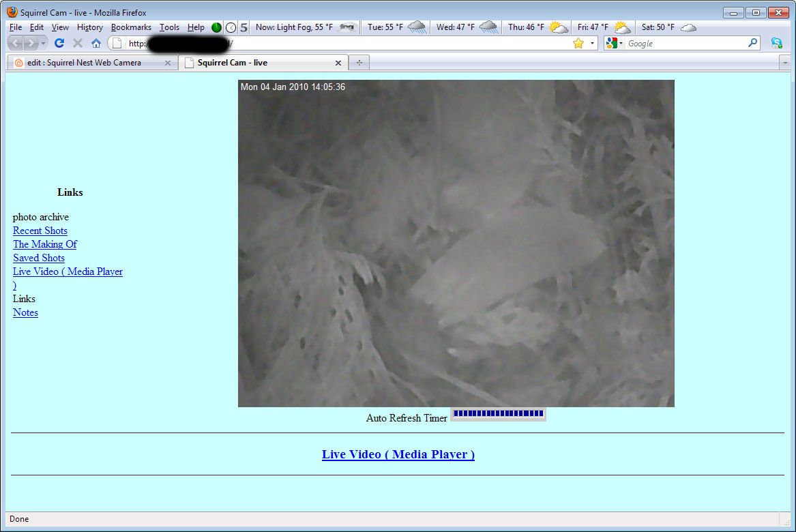Open the Recent Shots link
This screenshot has height=532, width=796.
tap(40, 231)
